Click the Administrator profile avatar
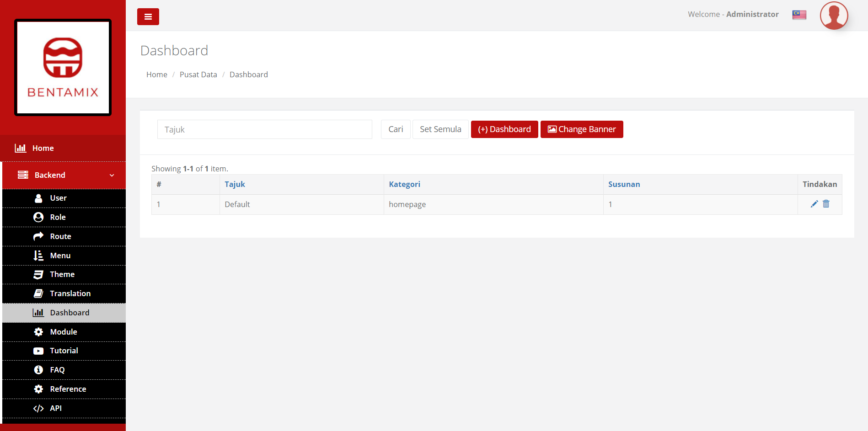868x431 pixels. click(x=834, y=16)
